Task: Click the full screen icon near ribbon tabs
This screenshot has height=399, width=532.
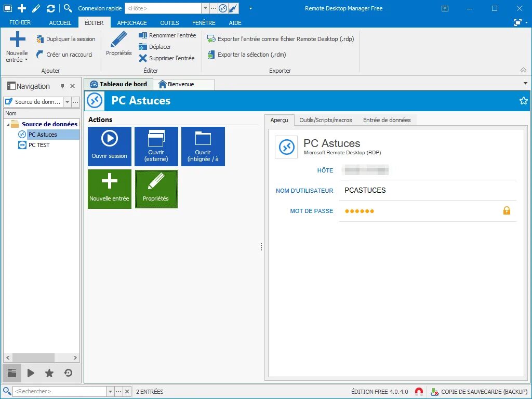Action: 518,22
